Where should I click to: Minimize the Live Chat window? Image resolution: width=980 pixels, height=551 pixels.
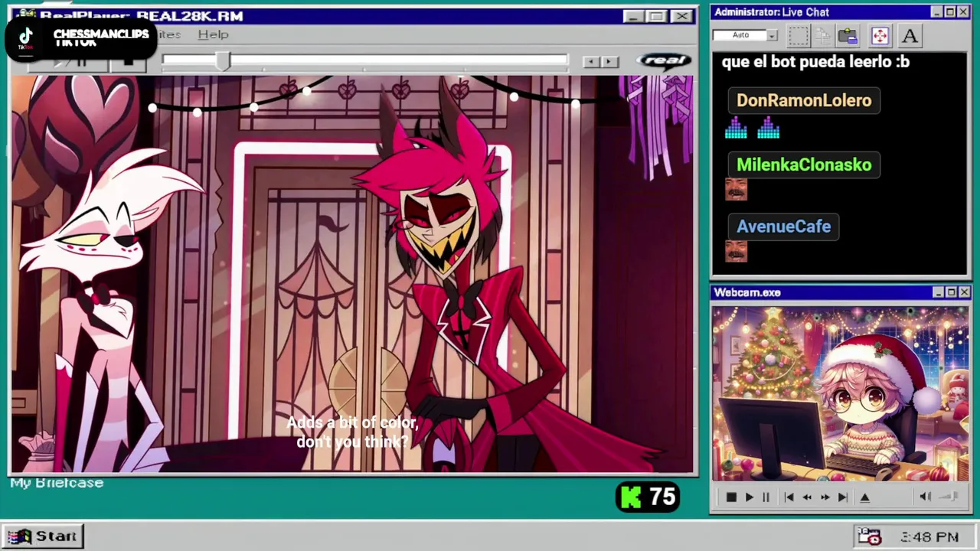click(x=936, y=12)
